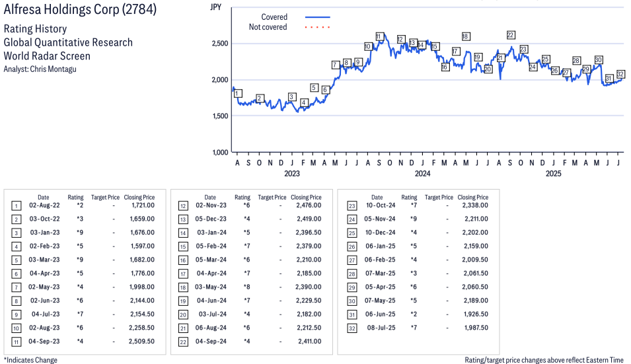Click the Rating History heading
The width and height of the screenshot is (631, 364).
coord(35,28)
